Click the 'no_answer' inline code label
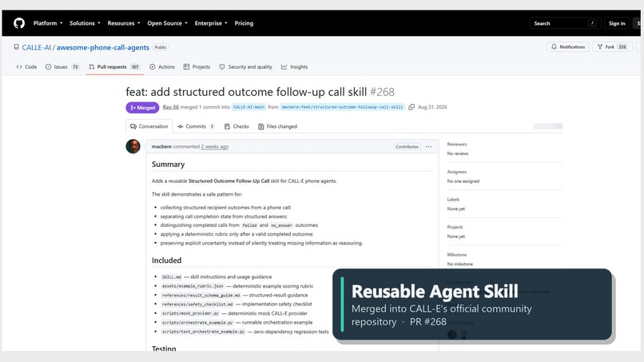The width and height of the screenshot is (644, 362). pos(281,225)
